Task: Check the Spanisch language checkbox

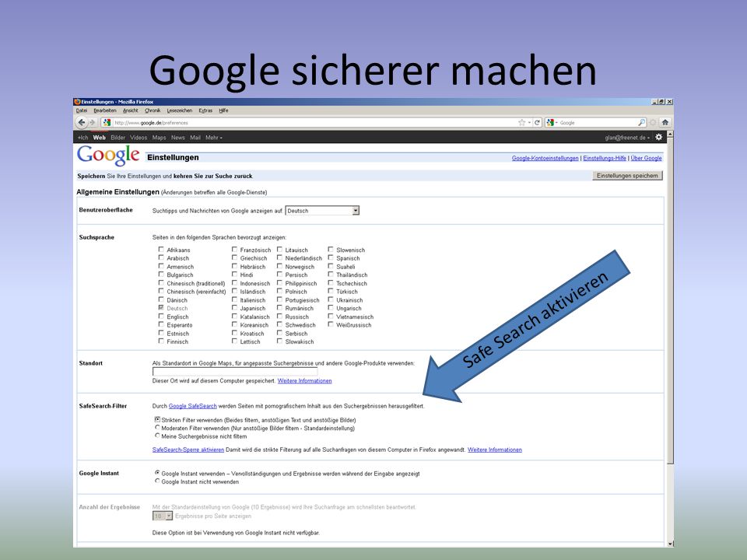Action: pyautogui.click(x=331, y=257)
